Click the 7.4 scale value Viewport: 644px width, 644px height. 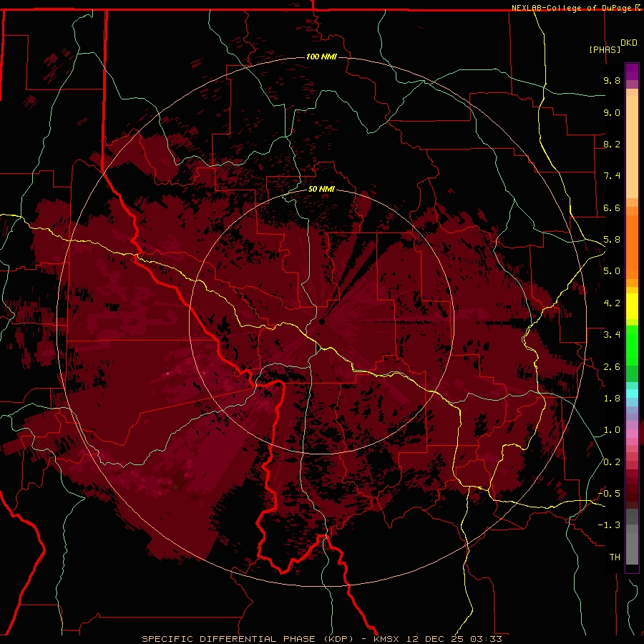tap(612, 176)
